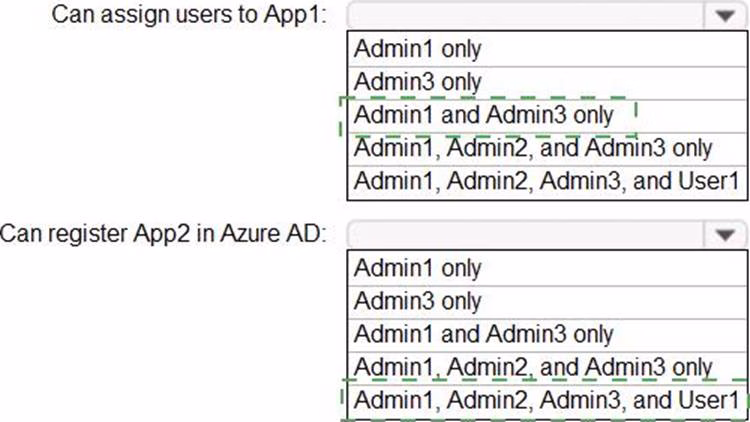Choose Admin1 and Admin3 only for App2
The width and height of the screenshot is (750, 422).
(x=484, y=334)
